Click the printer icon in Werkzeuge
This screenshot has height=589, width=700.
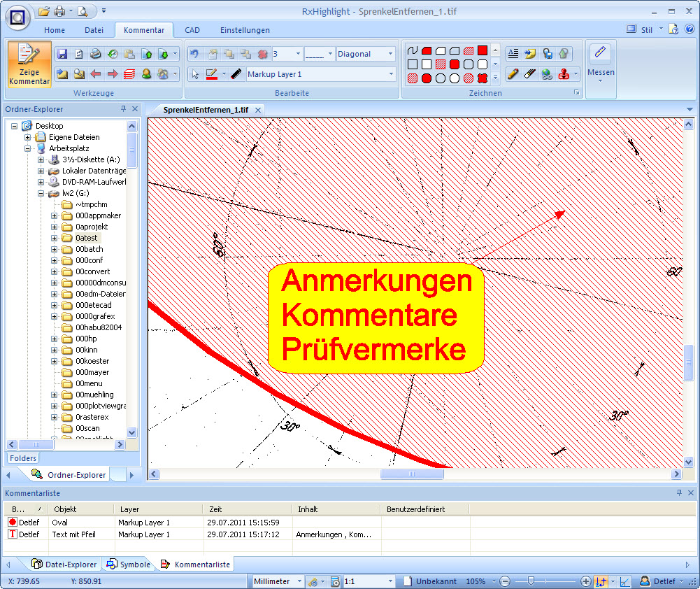tap(96, 54)
